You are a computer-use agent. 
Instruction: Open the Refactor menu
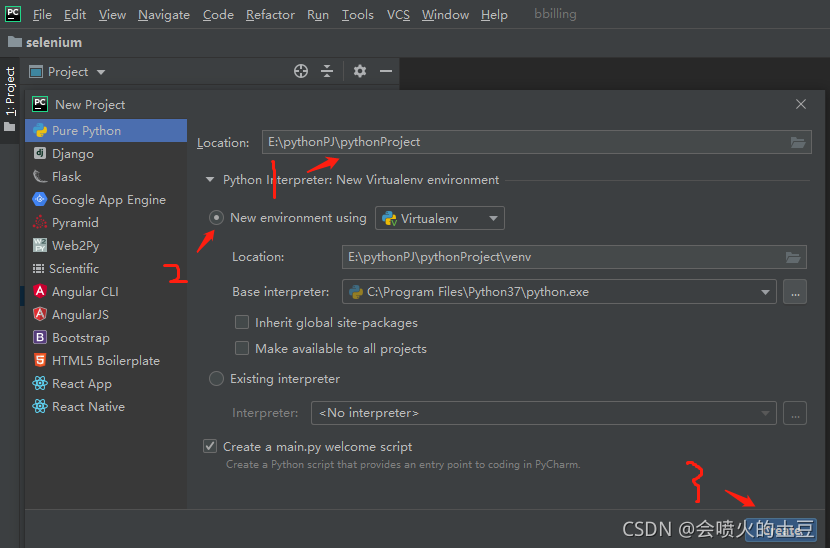coord(270,15)
